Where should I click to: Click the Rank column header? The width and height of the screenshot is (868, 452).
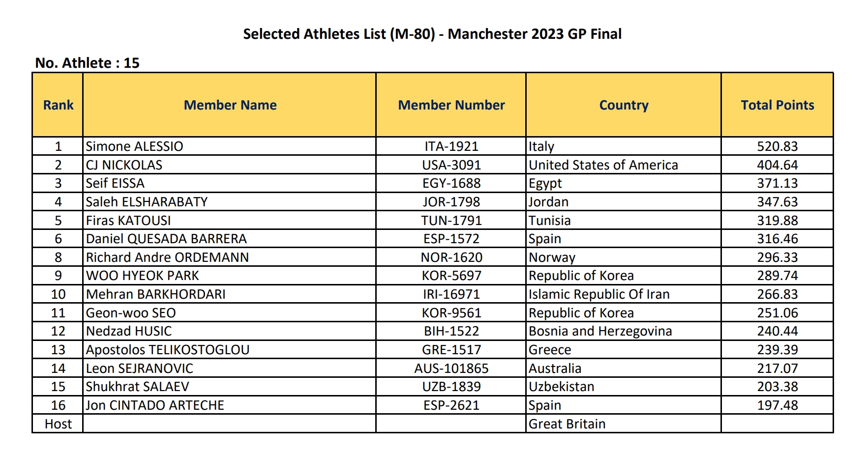(58, 105)
